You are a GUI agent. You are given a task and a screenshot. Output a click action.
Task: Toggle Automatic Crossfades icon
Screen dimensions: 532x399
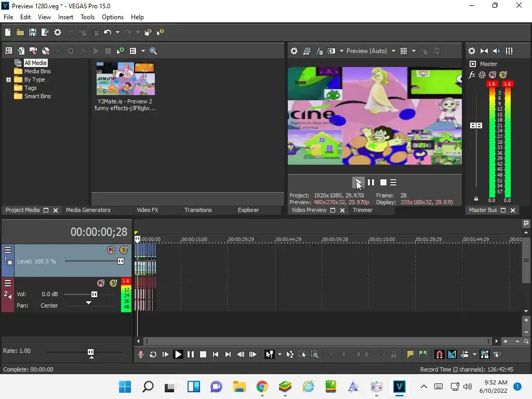point(452,354)
